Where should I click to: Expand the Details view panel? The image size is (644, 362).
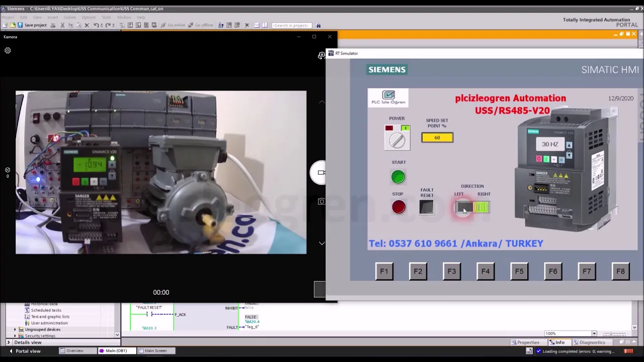(x=8, y=342)
